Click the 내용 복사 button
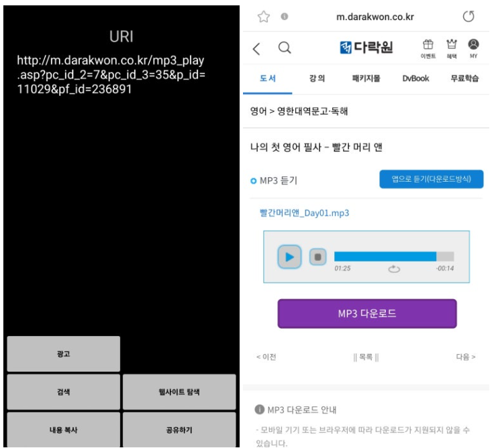 [x=63, y=430]
